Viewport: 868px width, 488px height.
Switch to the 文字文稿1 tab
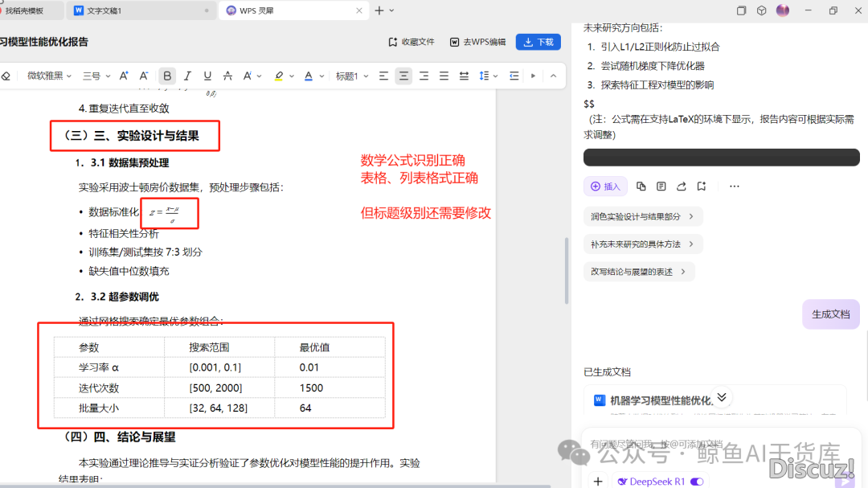coord(104,10)
